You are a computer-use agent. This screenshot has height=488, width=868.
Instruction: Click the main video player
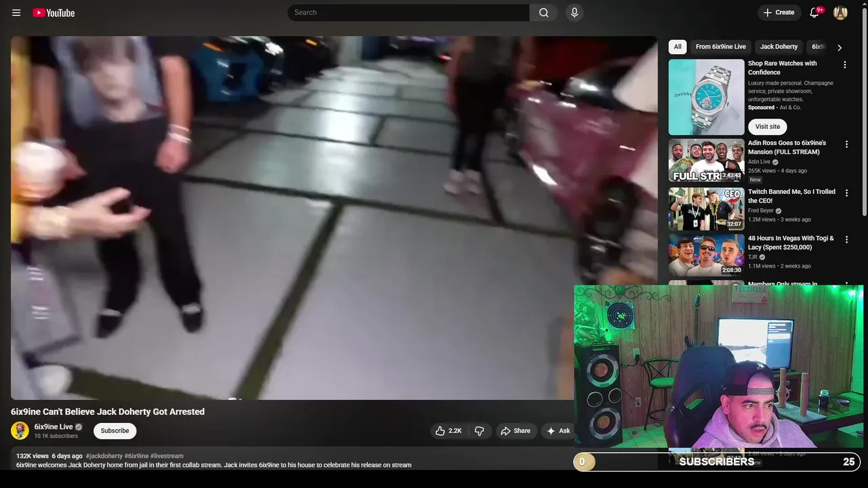tap(334, 218)
